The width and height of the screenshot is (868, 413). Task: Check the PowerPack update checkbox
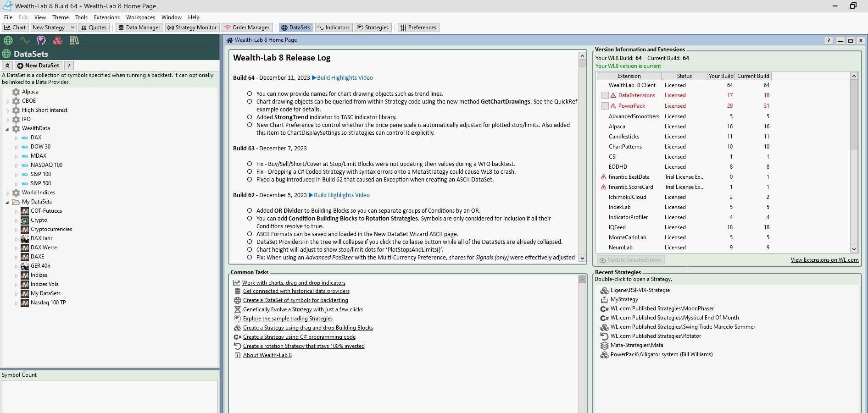[605, 106]
